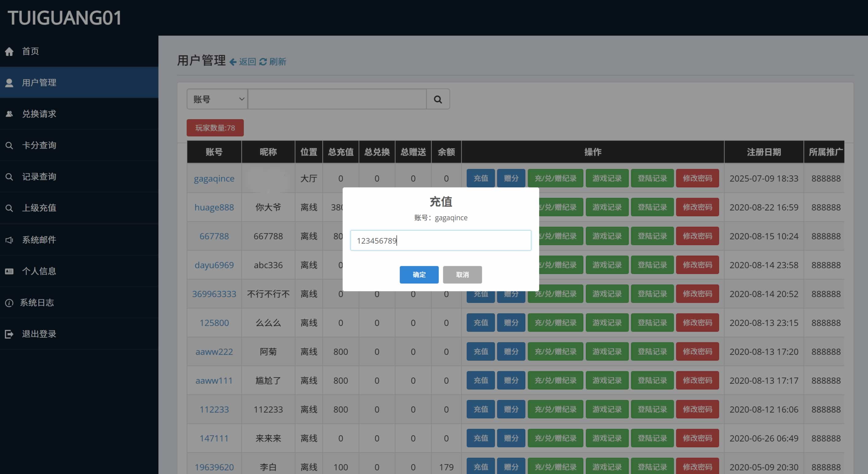Viewport: 868px width, 474px height.
Task: Click the home icon beside 首页
Action: 9,51
